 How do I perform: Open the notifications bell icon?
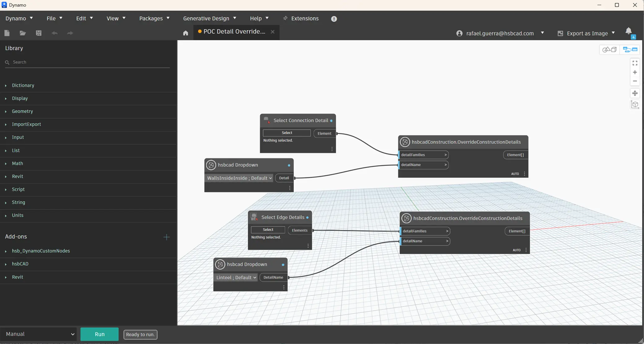tap(629, 31)
